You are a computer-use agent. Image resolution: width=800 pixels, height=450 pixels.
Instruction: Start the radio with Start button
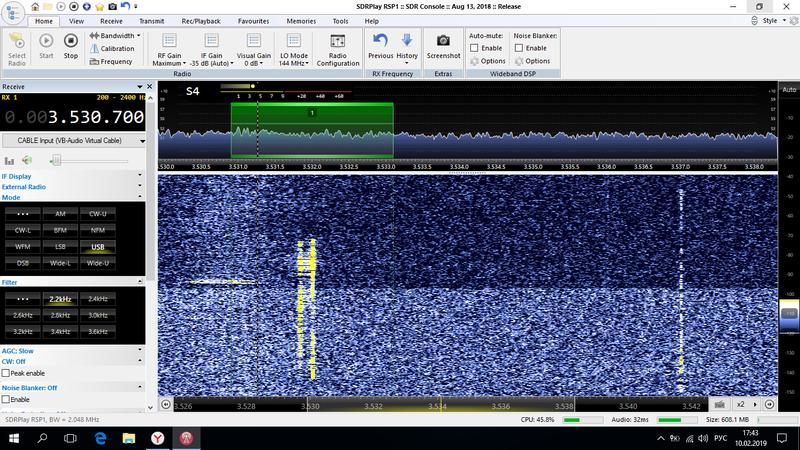tap(46, 46)
